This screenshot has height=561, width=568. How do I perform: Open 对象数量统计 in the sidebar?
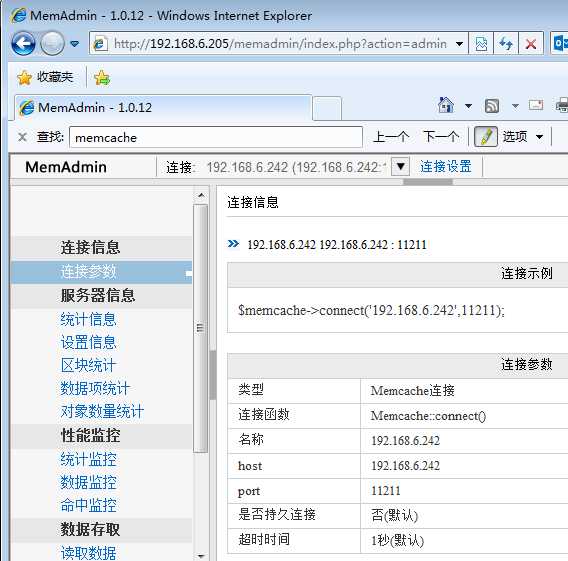click(x=102, y=411)
